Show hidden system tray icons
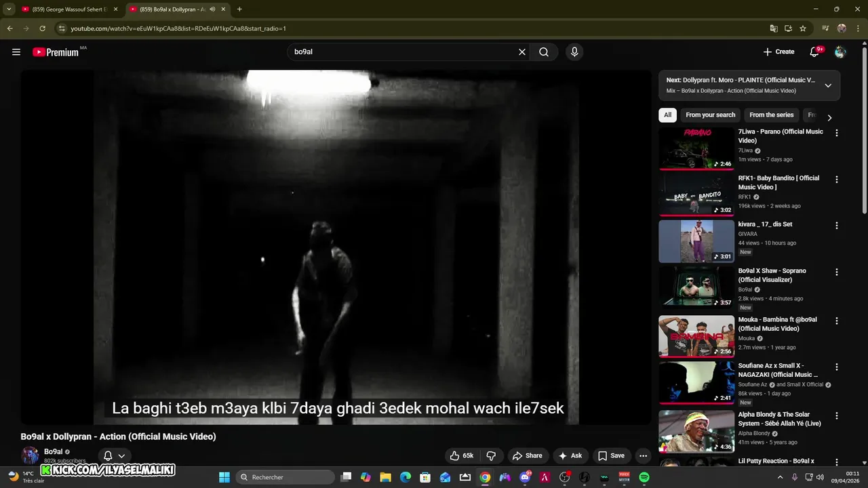Screen dimensions: 868x488 780,477
